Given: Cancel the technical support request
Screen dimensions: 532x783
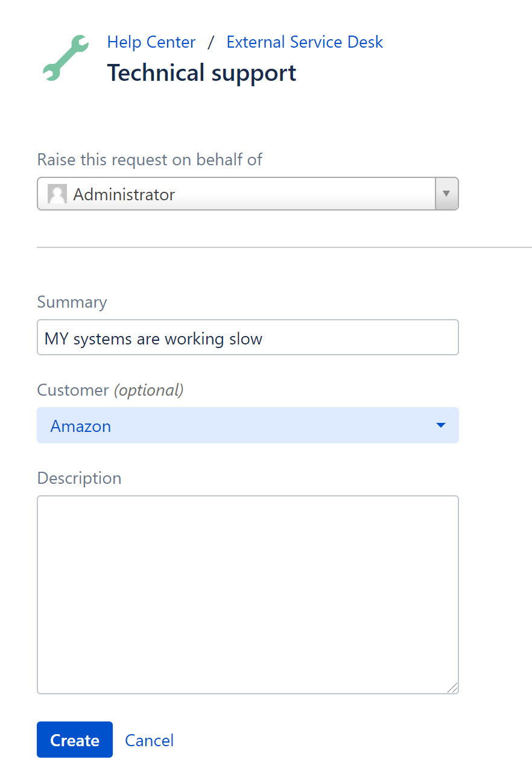Looking at the screenshot, I should pos(149,740).
